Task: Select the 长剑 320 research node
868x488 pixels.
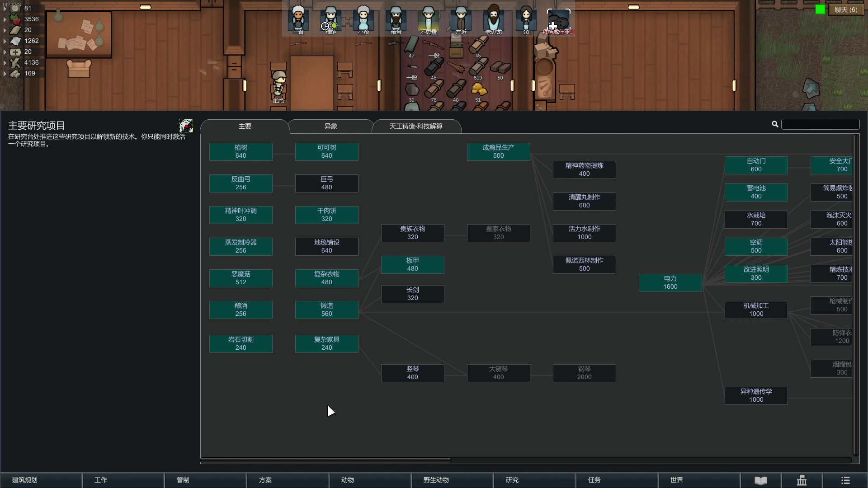Action: [412, 294]
